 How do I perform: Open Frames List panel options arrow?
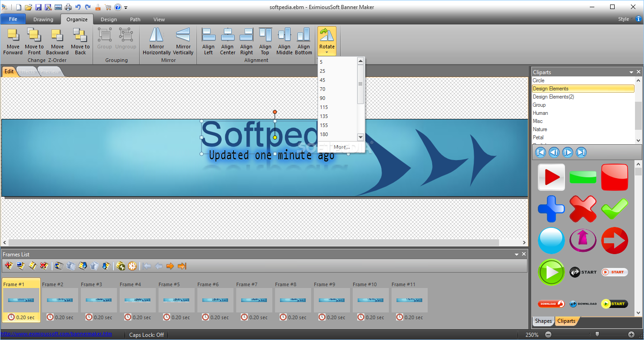coord(517,255)
